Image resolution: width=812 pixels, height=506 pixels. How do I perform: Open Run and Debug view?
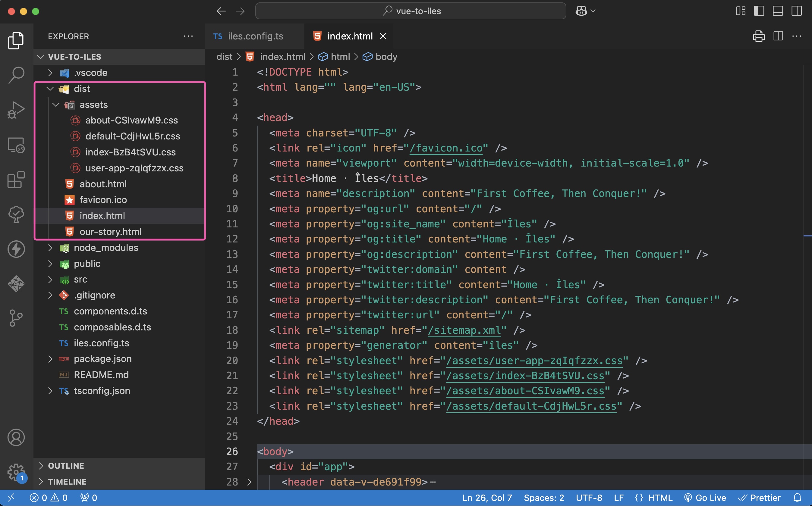16,110
